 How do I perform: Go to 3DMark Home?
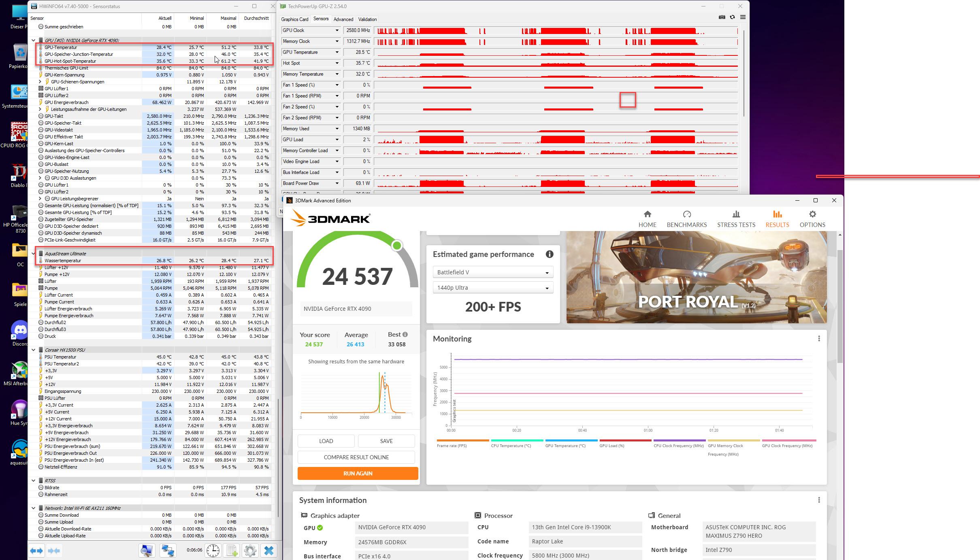pyautogui.click(x=647, y=219)
